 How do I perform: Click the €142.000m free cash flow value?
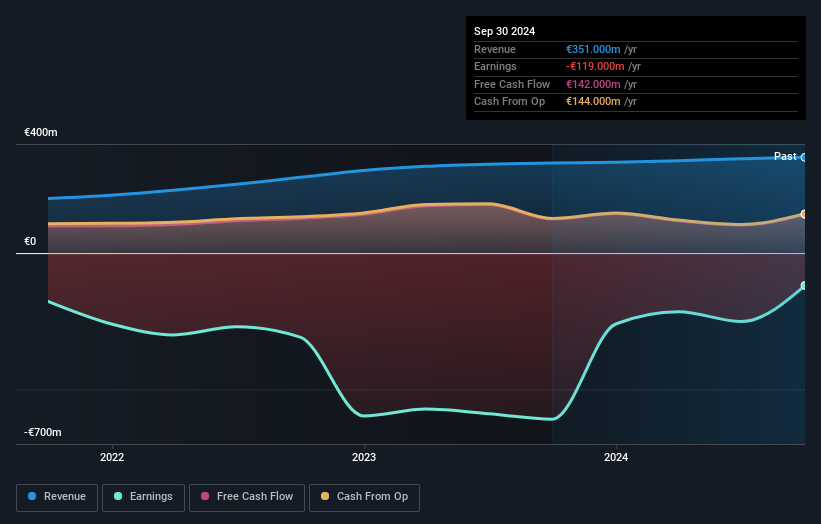(593, 84)
